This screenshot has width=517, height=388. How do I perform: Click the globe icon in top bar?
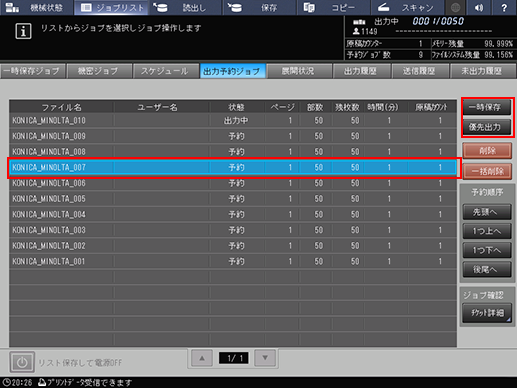456,7
